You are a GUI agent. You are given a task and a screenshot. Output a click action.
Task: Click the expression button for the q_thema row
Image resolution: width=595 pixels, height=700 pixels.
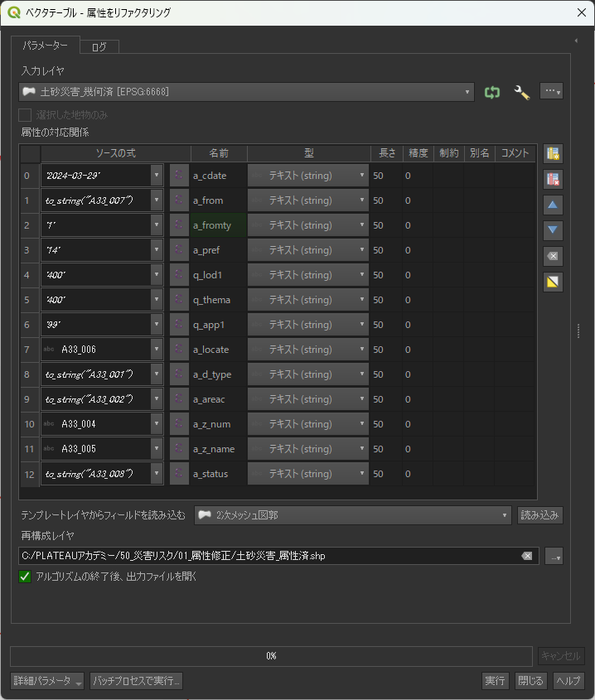(x=179, y=300)
